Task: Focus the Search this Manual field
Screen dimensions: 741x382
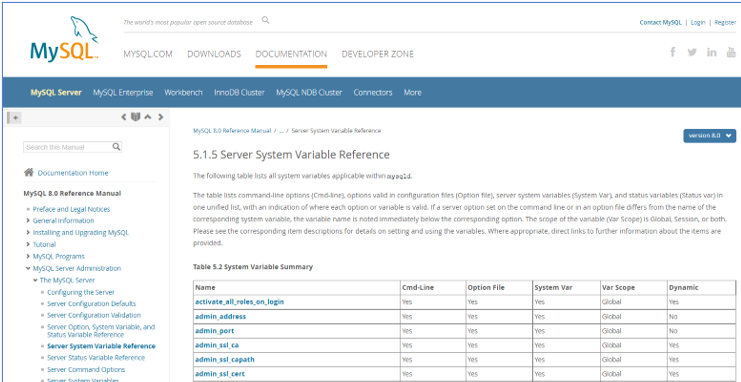Action: (x=72, y=147)
